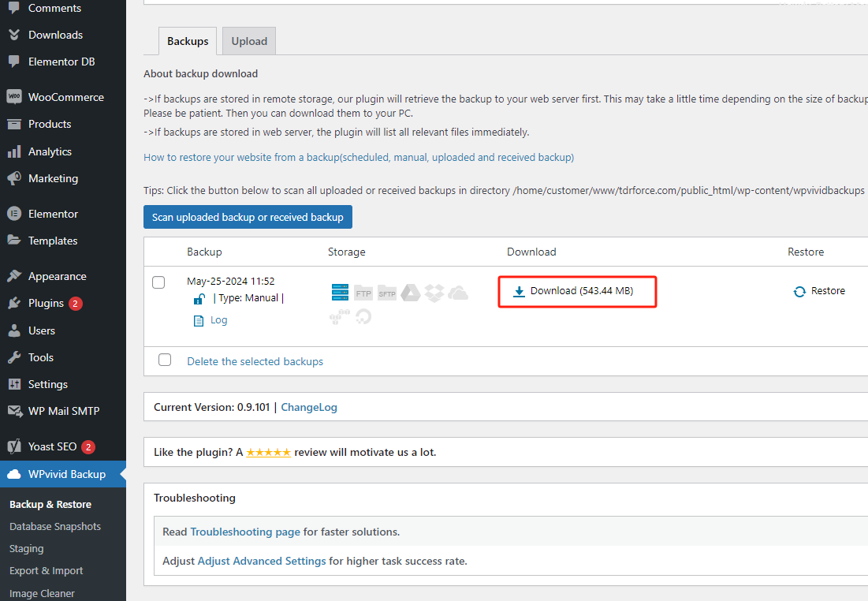Open Database Snapshots submenu item
The height and width of the screenshot is (601, 868).
(x=55, y=526)
